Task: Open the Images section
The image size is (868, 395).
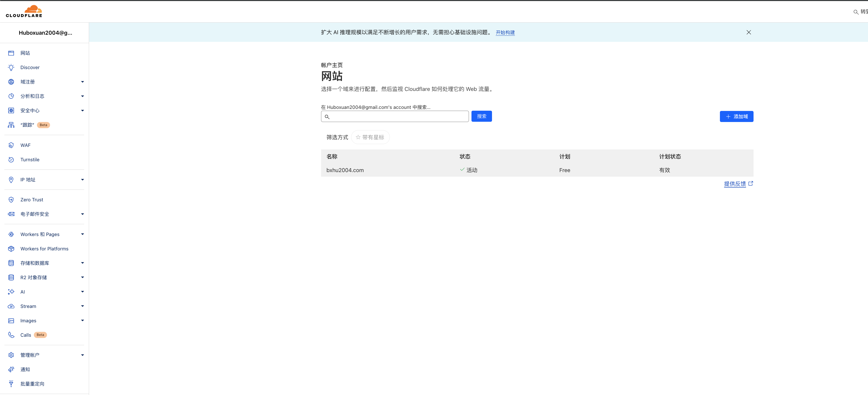Action: point(28,321)
